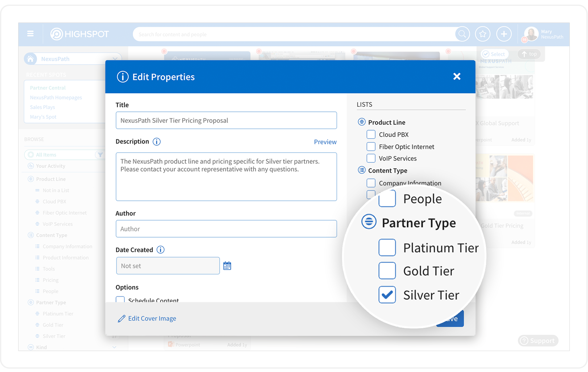Click the Author input field
This screenshot has width=588, height=372.
226,229
